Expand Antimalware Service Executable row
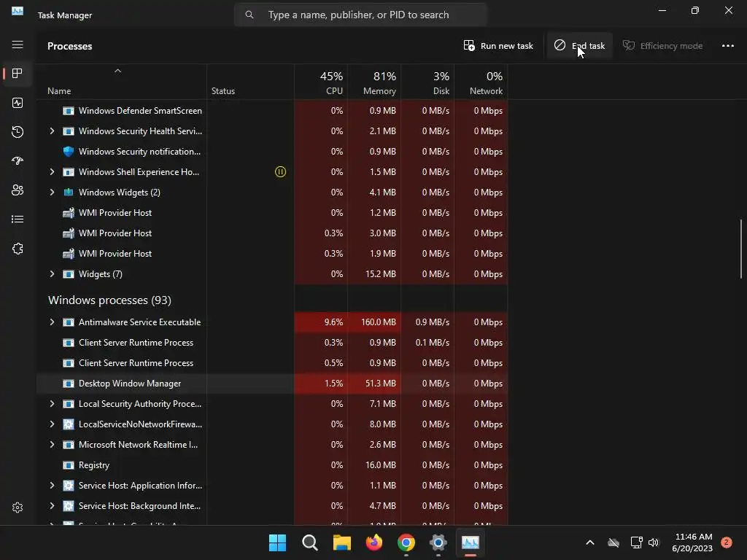Screen dimensions: 747x560 52,322
